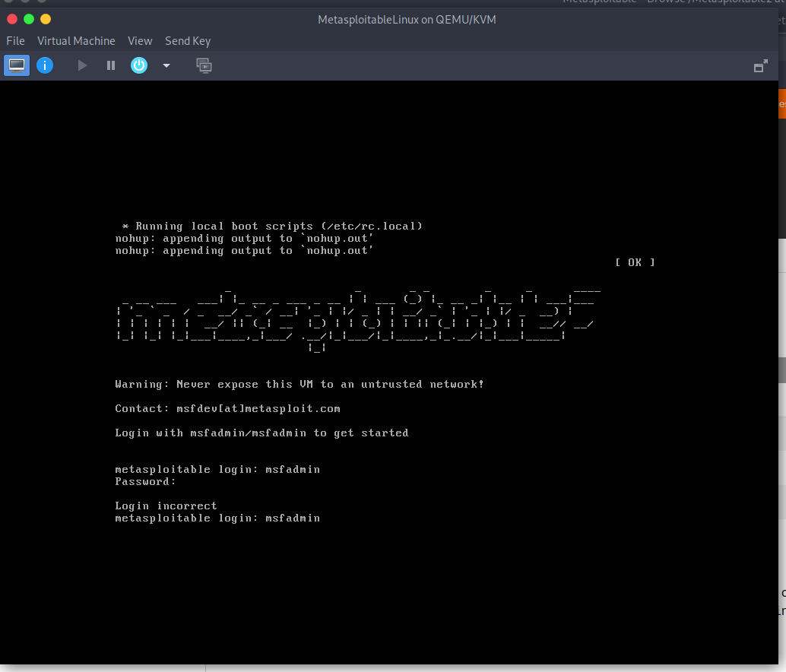This screenshot has height=672, width=786.
Task: Click the orange element in background window
Action: (782, 103)
